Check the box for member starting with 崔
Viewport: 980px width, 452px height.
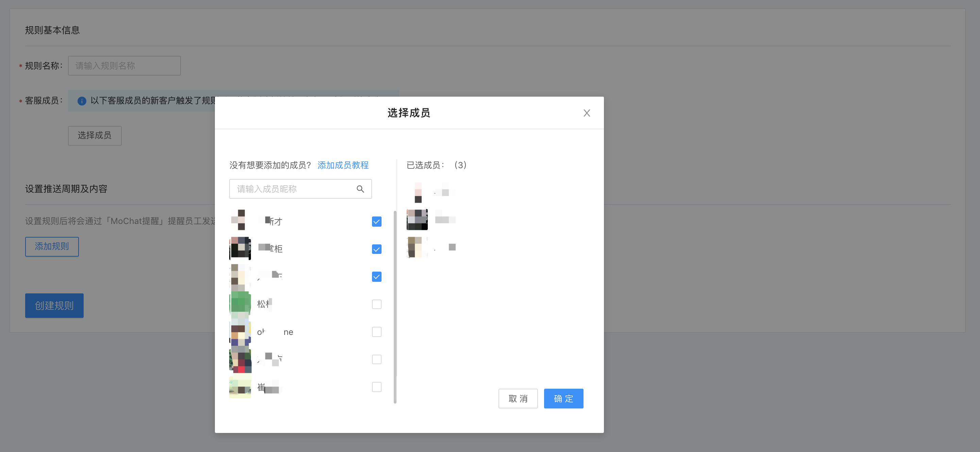click(376, 387)
